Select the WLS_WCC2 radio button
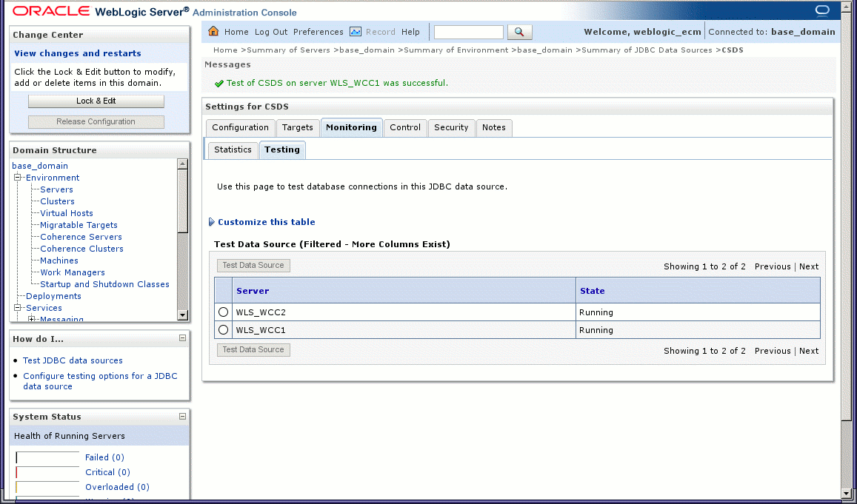The height and width of the screenshot is (504, 857). (223, 312)
